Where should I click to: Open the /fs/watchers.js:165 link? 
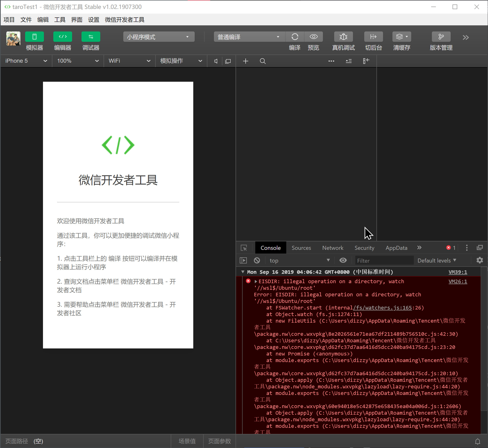(x=382, y=308)
